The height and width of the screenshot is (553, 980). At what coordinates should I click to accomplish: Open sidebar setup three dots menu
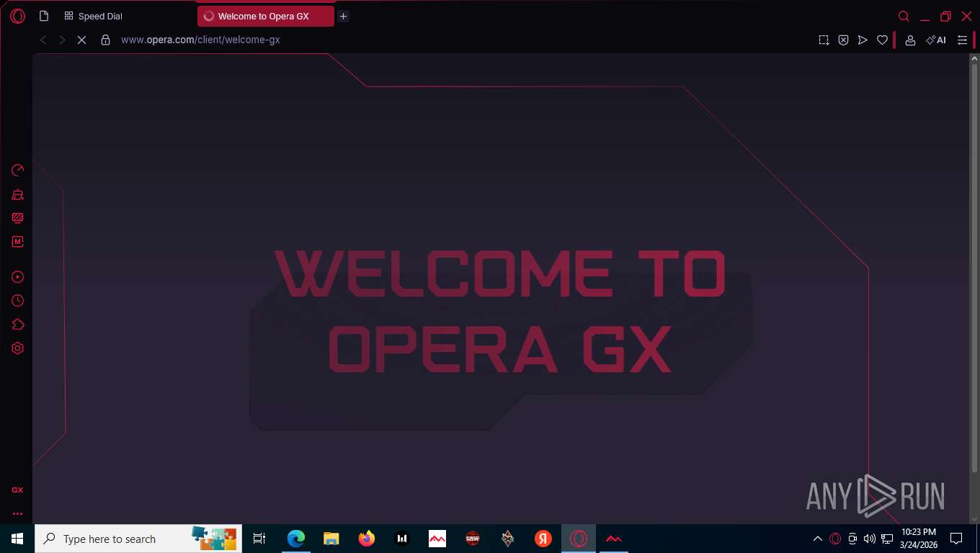coord(17,514)
